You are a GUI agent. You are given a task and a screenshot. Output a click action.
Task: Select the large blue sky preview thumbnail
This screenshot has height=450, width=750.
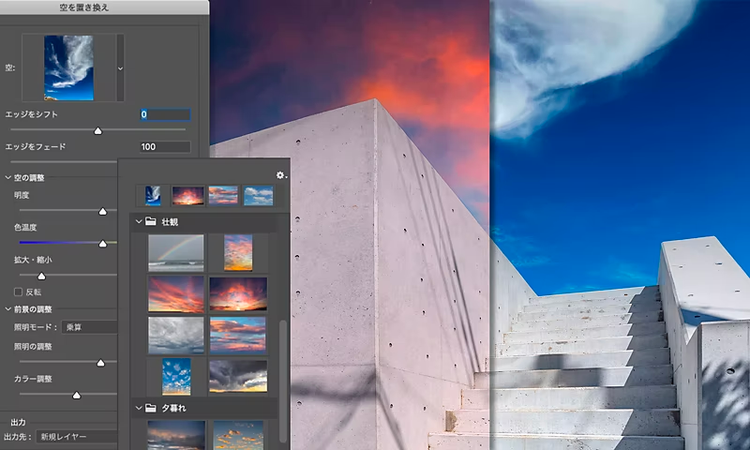click(69, 67)
